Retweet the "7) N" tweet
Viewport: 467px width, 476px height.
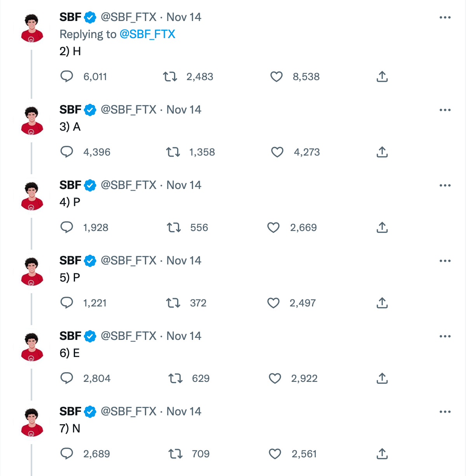pos(175,454)
